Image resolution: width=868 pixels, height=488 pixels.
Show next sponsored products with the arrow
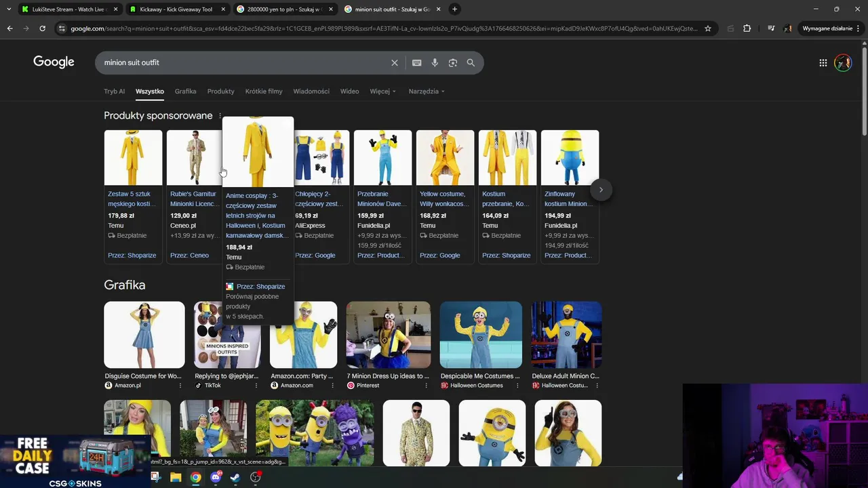(x=601, y=190)
